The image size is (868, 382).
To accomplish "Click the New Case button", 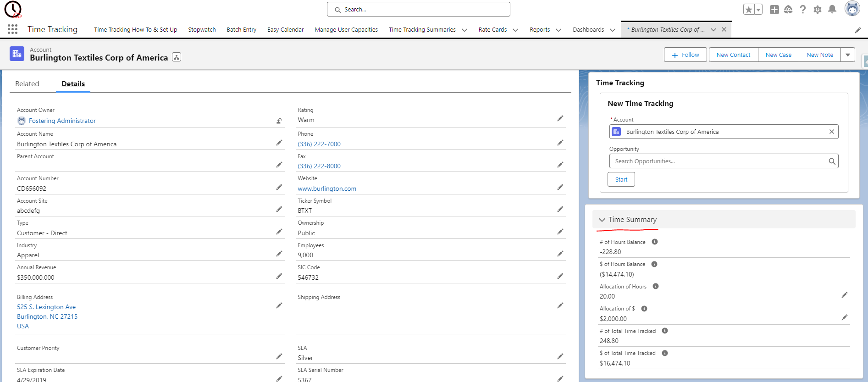I will pyautogui.click(x=779, y=55).
